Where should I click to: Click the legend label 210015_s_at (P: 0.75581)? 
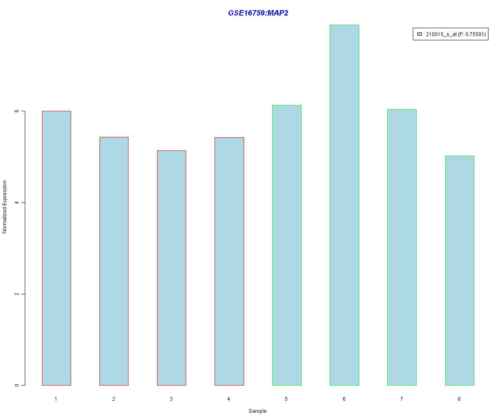[x=456, y=34]
